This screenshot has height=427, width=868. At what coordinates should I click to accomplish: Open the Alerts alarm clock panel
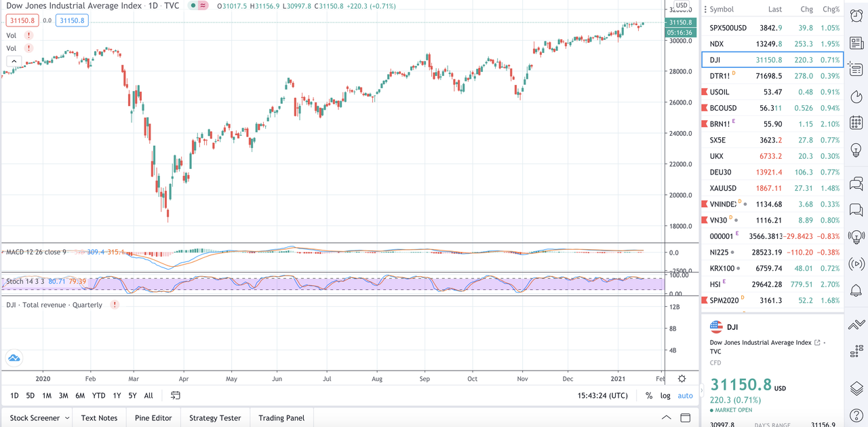(856, 15)
